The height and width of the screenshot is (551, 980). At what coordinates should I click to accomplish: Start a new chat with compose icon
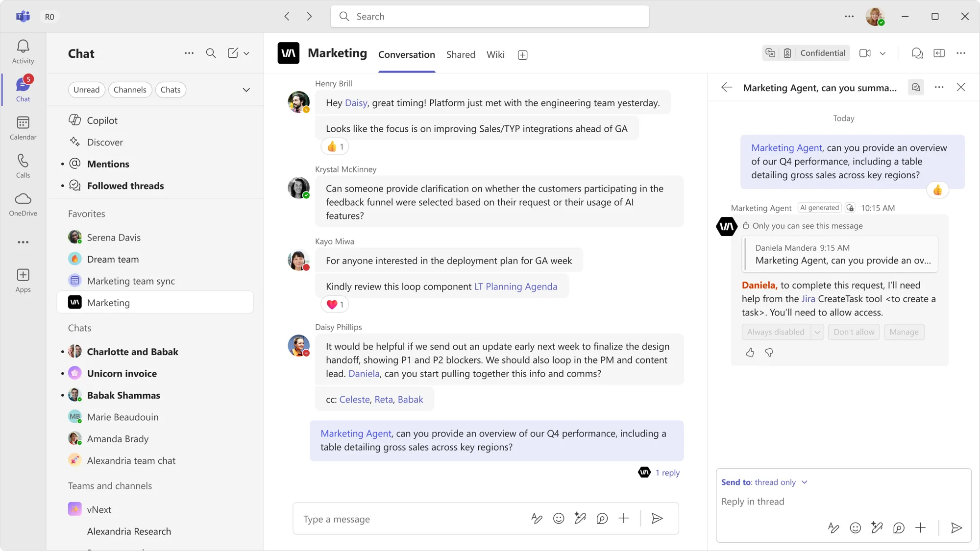tap(233, 53)
